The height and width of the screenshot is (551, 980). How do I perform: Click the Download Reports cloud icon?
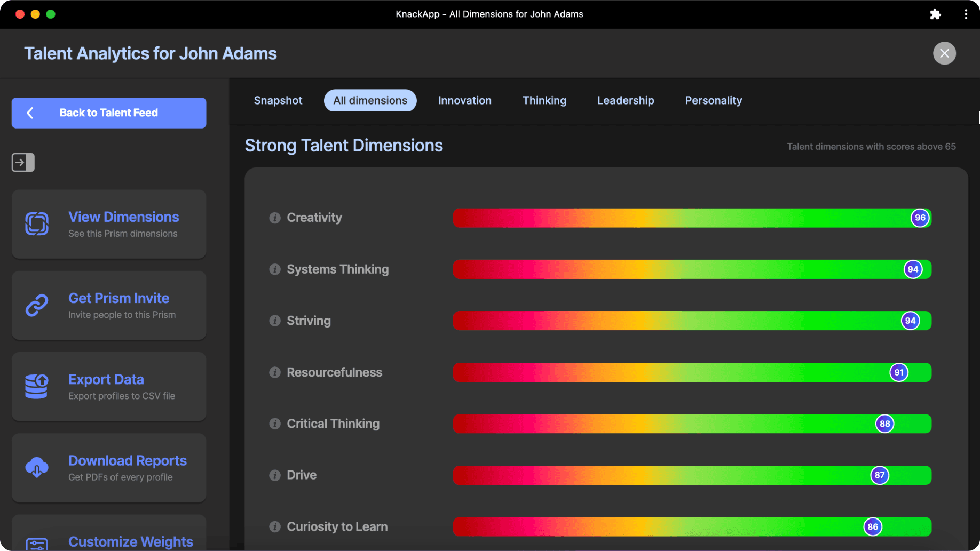tap(37, 468)
